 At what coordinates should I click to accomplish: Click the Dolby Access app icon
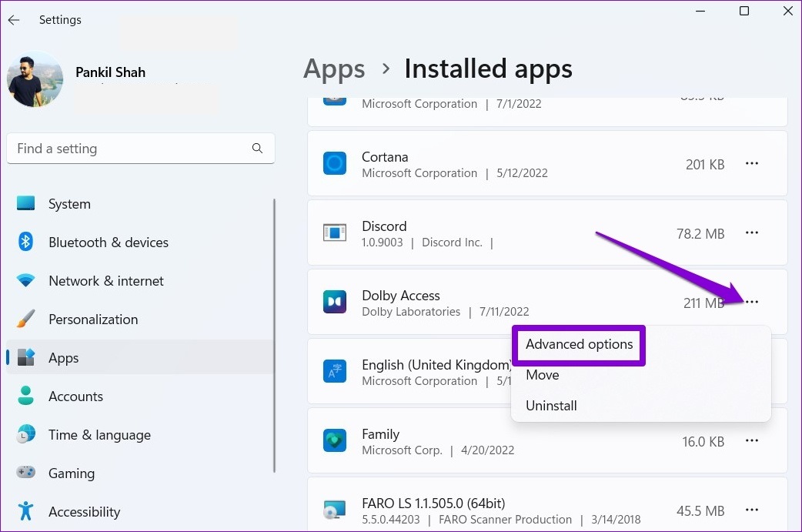point(335,303)
